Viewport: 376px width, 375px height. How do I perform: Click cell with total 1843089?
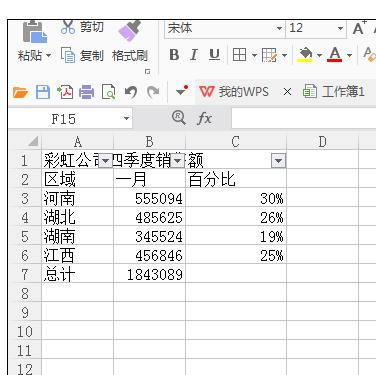click(x=149, y=275)
